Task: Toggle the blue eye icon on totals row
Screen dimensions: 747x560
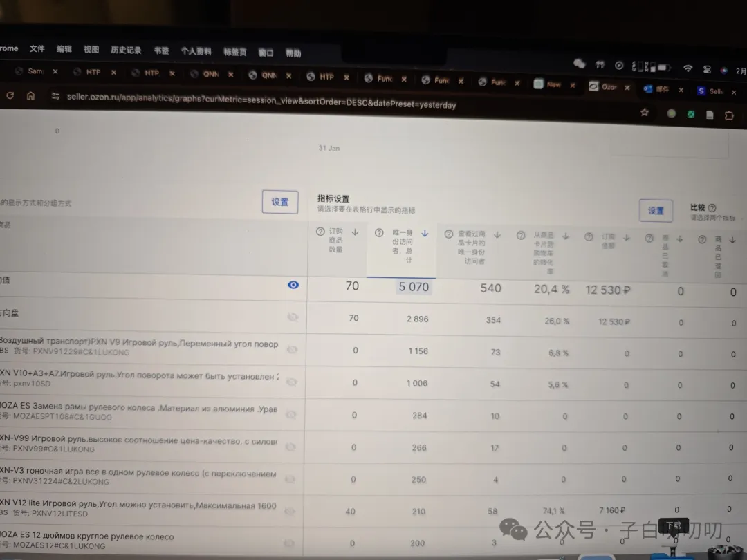Action: [x=293, y=285]
